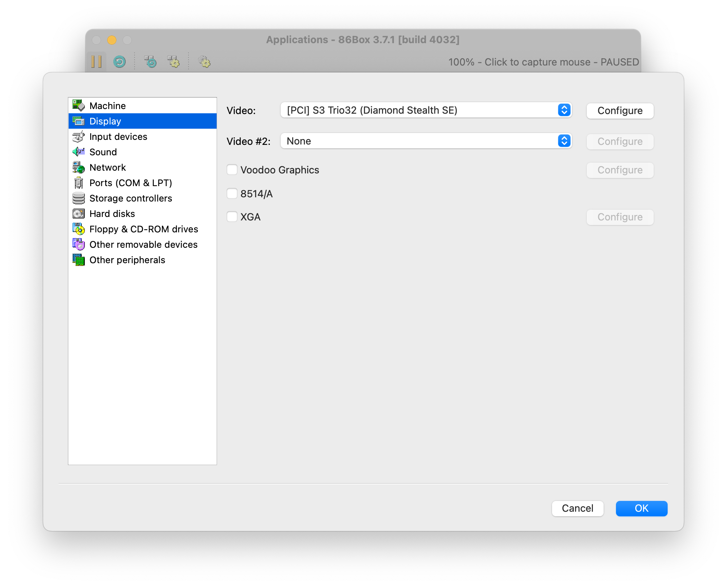Select Other peripherals row
This screenshot has height=588, width=727.
tap(142, 260)
